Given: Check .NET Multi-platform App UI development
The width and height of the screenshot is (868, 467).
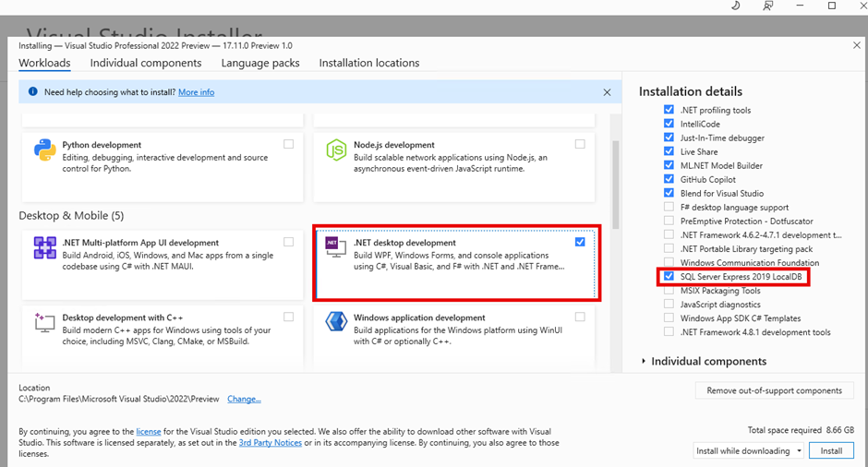Looking at the screenshot, I should coord(288,242).
